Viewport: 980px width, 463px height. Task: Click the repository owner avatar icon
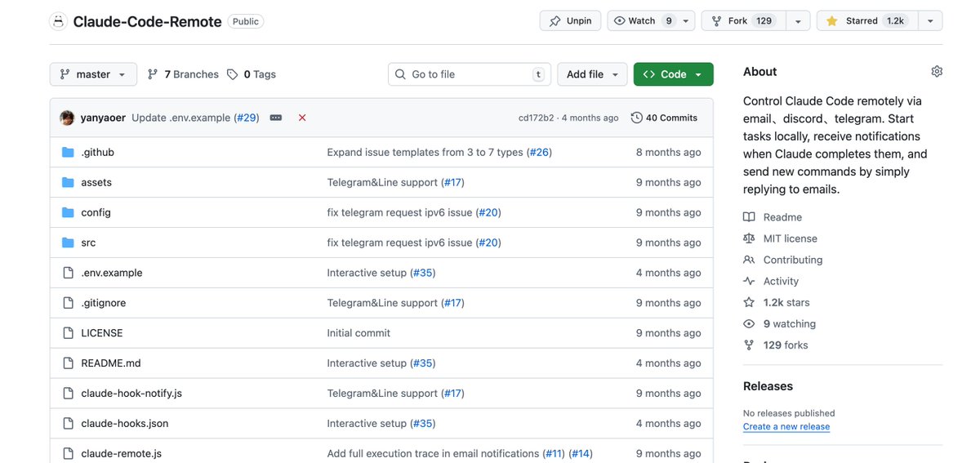tap(58, 21)
